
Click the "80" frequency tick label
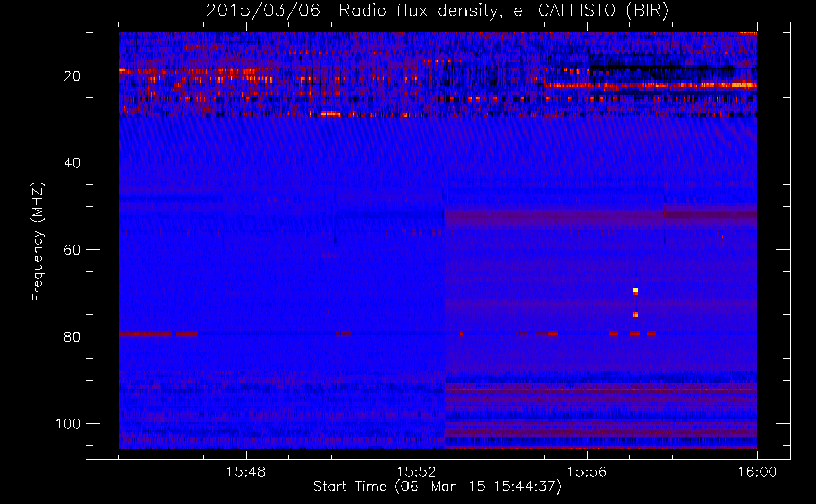tap(72, 337)
